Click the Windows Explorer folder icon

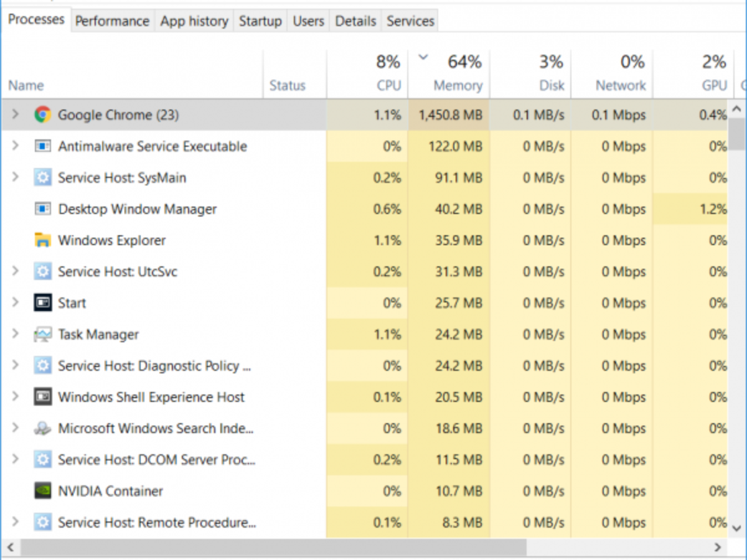pos(42,240)
